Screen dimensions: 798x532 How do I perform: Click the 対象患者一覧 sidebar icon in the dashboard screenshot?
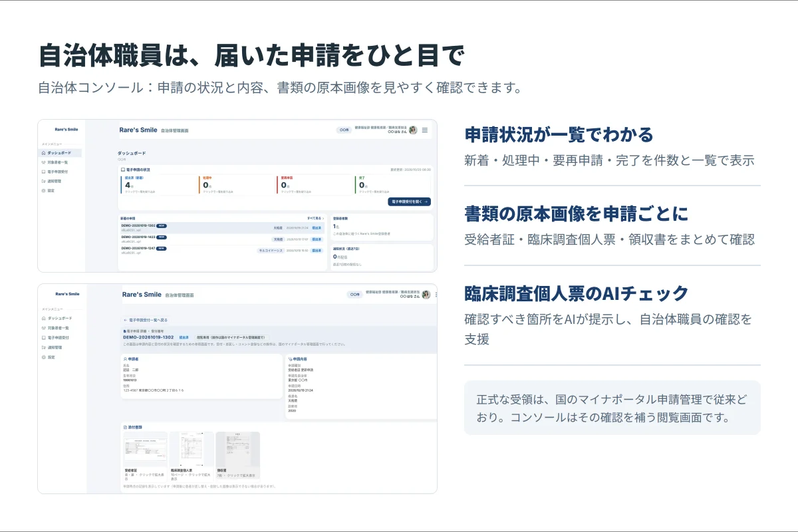point(44,162)
